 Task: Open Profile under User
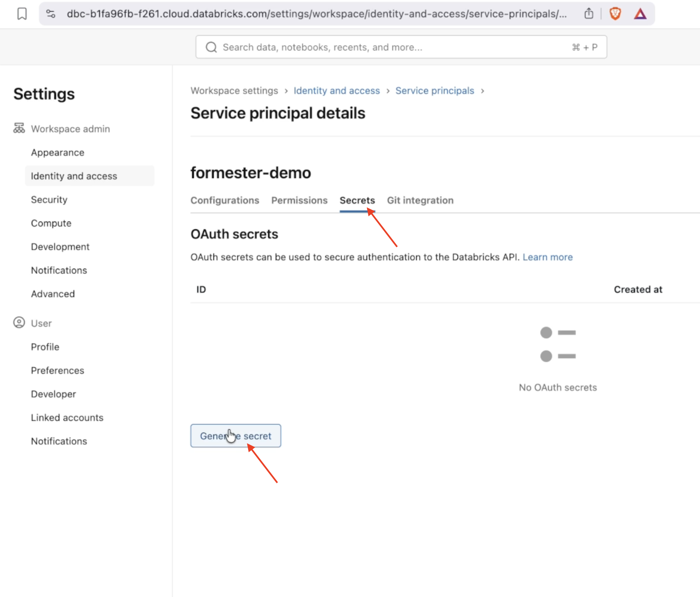[45, 347]
